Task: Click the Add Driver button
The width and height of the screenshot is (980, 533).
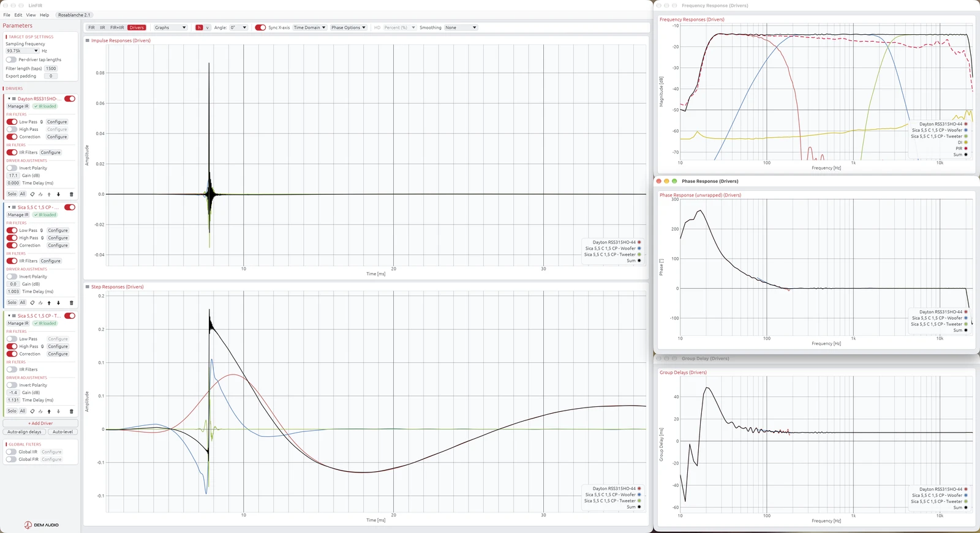Action: click(x=40, y=423)
